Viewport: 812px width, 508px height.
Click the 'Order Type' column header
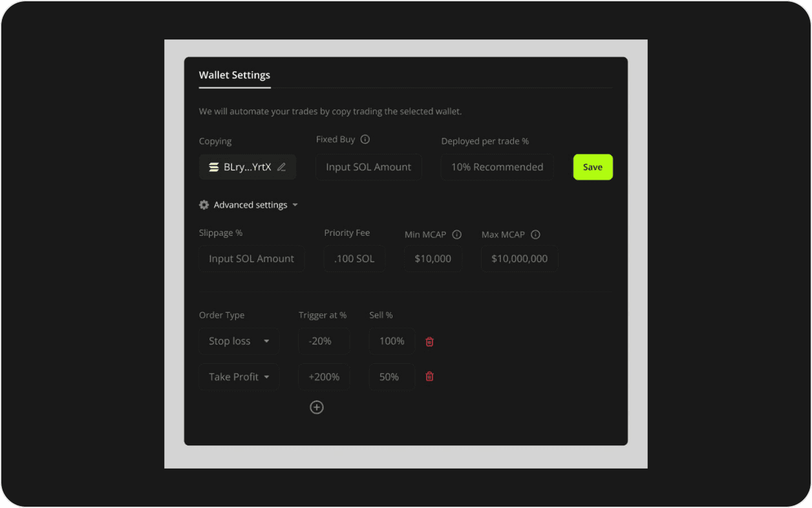click(222, 315)
